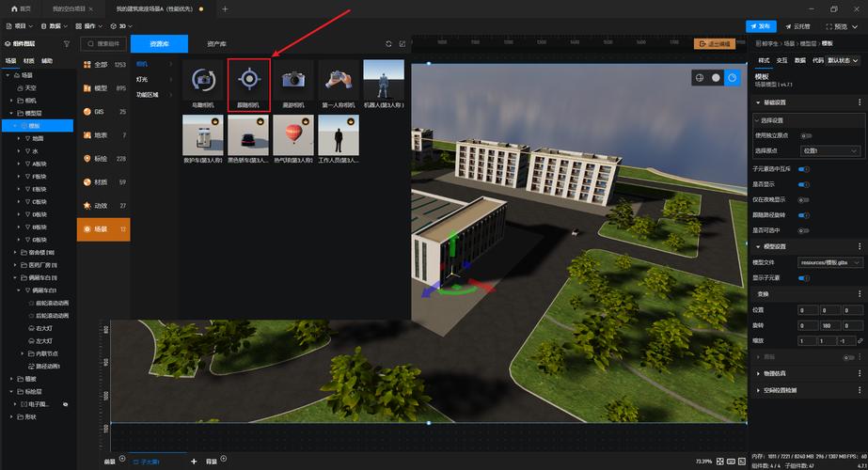
Task: Click the refresh icon in the resource library
Action: pyautogui.click(x=388, y=44)
